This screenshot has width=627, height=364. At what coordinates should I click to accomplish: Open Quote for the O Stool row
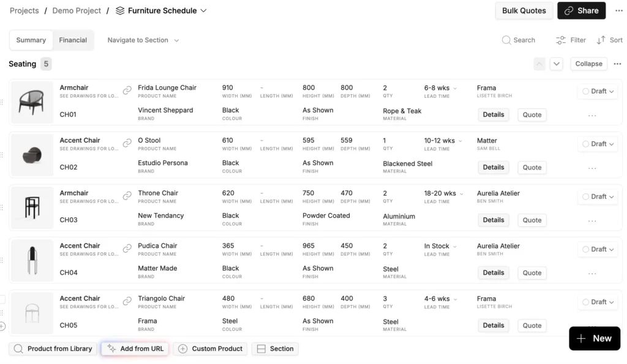pyautogui.click(x=531, y=167)
